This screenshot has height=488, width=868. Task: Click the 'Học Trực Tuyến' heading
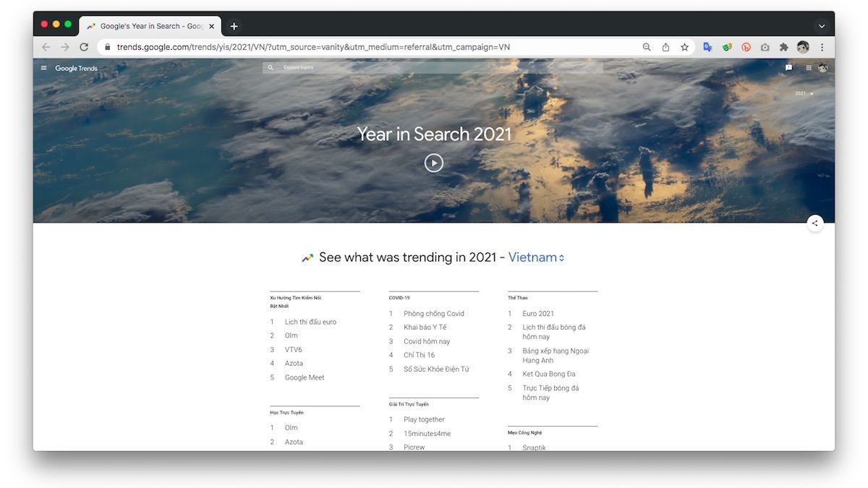click(x=286, y=413)
